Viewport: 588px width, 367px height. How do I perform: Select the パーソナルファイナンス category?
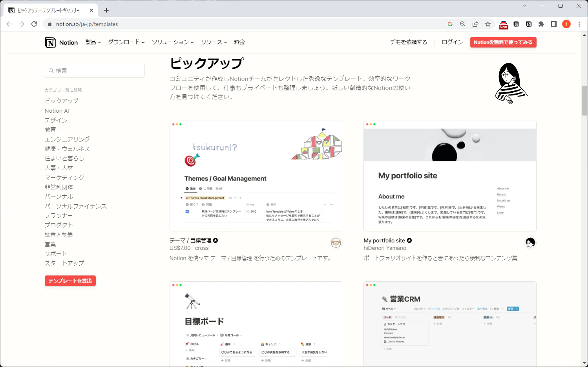[76, 206]
